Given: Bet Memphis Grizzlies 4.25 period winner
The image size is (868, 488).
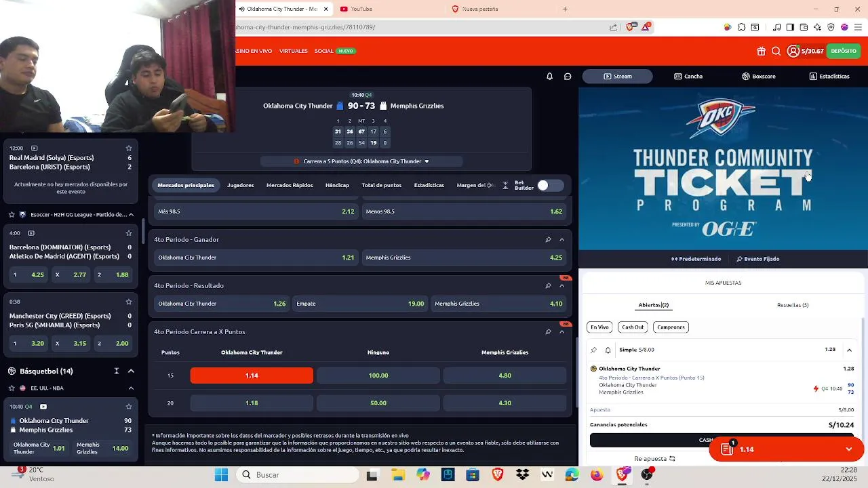Looking at the screenshot, I should [464, 258].
